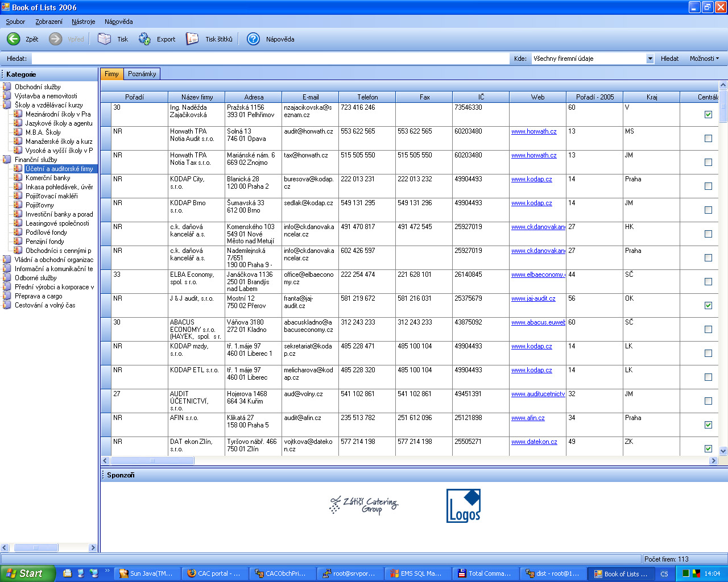Open the www.afin.cz link

point(528,418)
